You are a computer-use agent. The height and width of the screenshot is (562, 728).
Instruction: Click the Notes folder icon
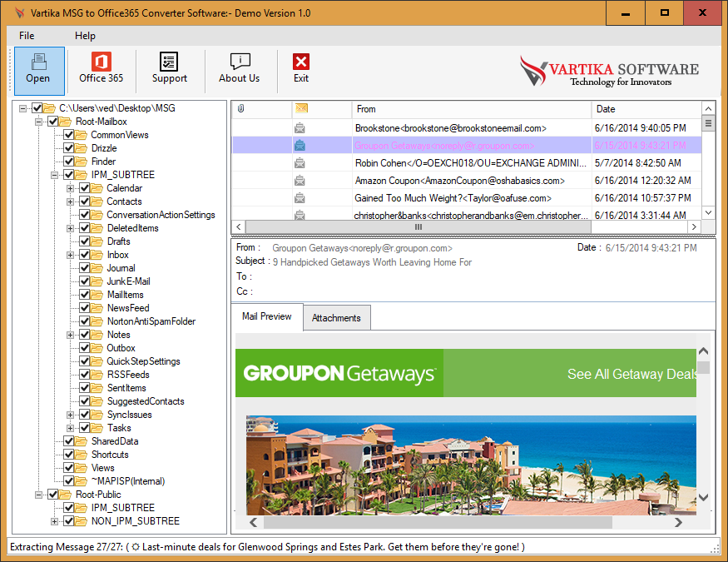point(97,335)
